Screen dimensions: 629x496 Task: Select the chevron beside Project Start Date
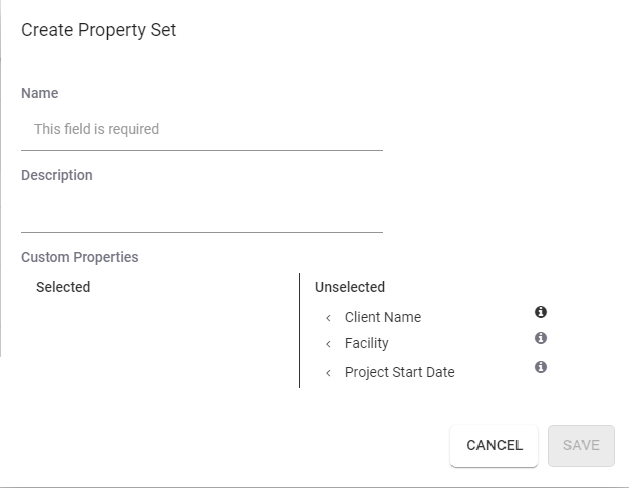(x=328, y=373)
